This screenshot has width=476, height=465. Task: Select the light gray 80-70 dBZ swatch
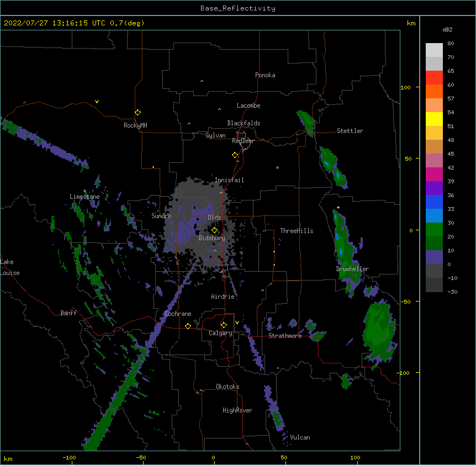pos(434,50)
